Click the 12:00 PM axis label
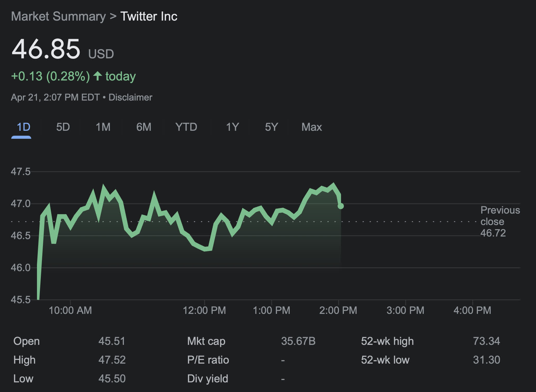This screenshot has width=536, height=392. [204, 310]
